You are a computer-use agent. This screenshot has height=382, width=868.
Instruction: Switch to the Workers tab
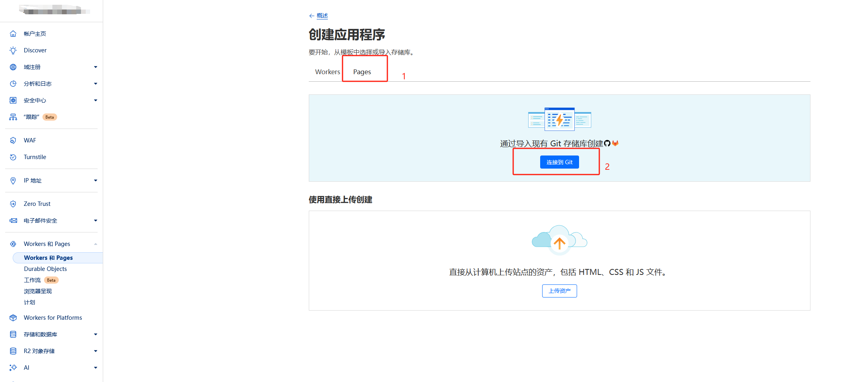click(327, 72)
